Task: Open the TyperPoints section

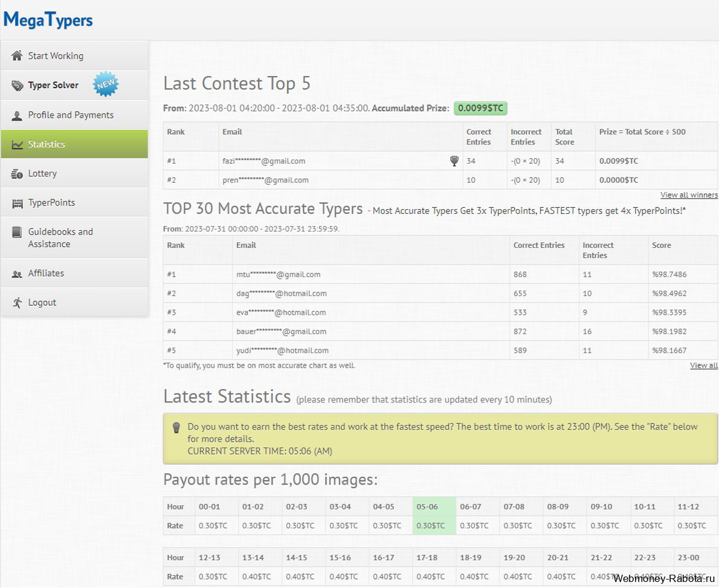Action: (74, 202)
